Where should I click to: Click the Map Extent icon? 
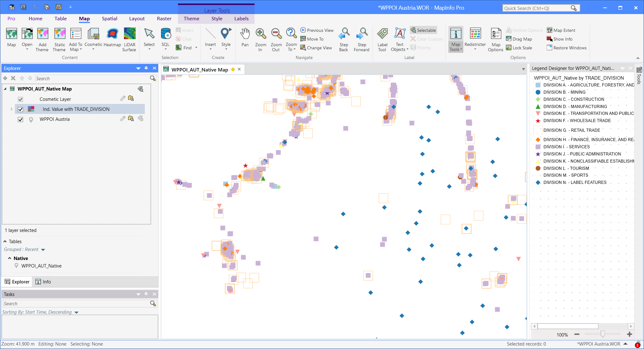coord(549,30)
